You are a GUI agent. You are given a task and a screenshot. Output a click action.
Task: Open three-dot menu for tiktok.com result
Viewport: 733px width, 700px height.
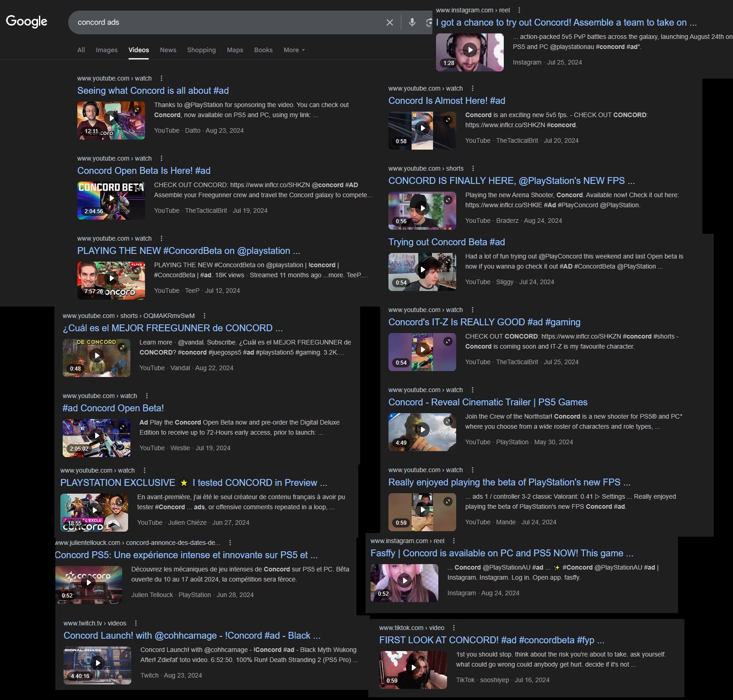point(454,628)
